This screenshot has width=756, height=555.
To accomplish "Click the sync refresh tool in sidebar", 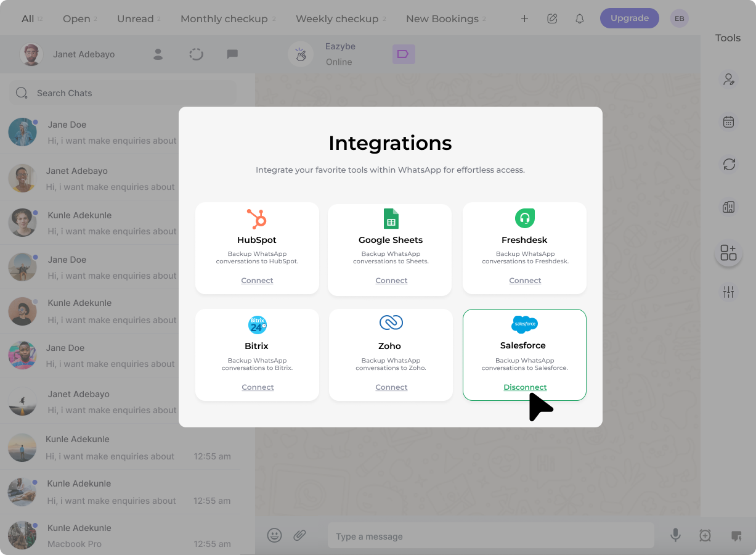I will [x=729, y=164].
